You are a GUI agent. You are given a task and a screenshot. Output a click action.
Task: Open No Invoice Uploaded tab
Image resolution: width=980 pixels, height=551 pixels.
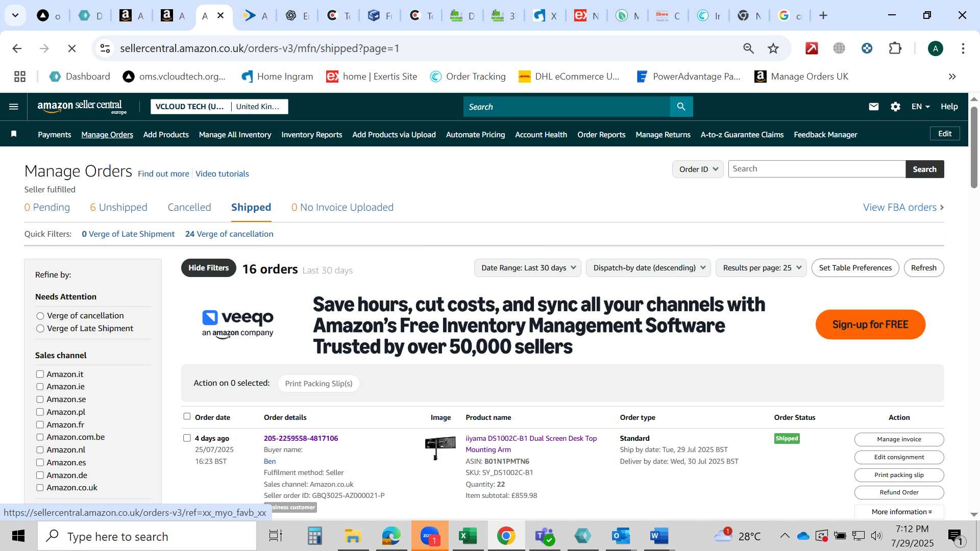[x=342, y=208]
